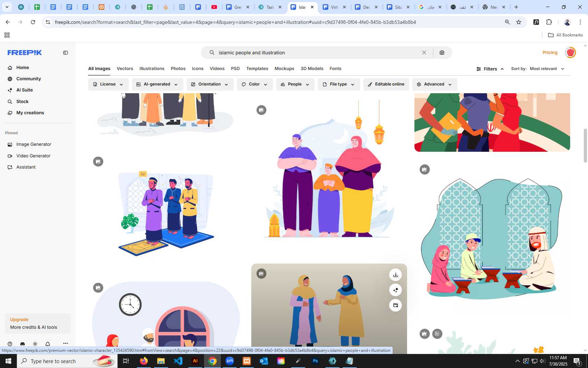
Task: Open Stock in the sidebar
Action: (x=22, y=102)
